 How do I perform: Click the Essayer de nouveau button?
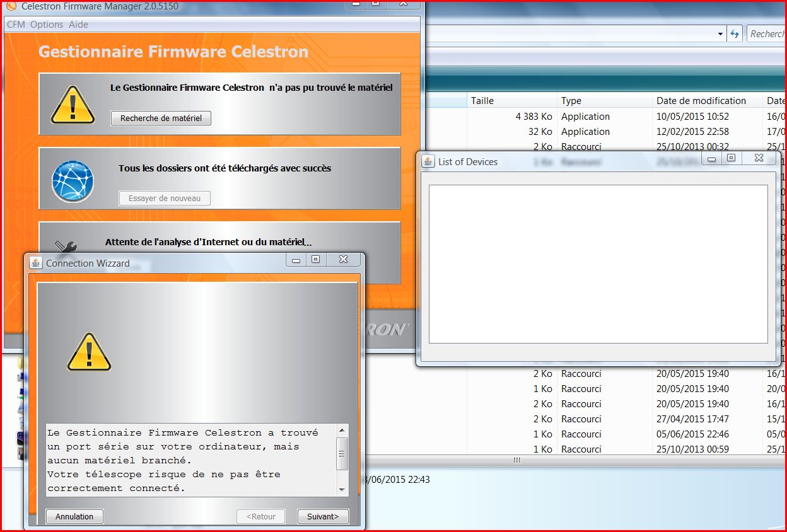[165, 198]
